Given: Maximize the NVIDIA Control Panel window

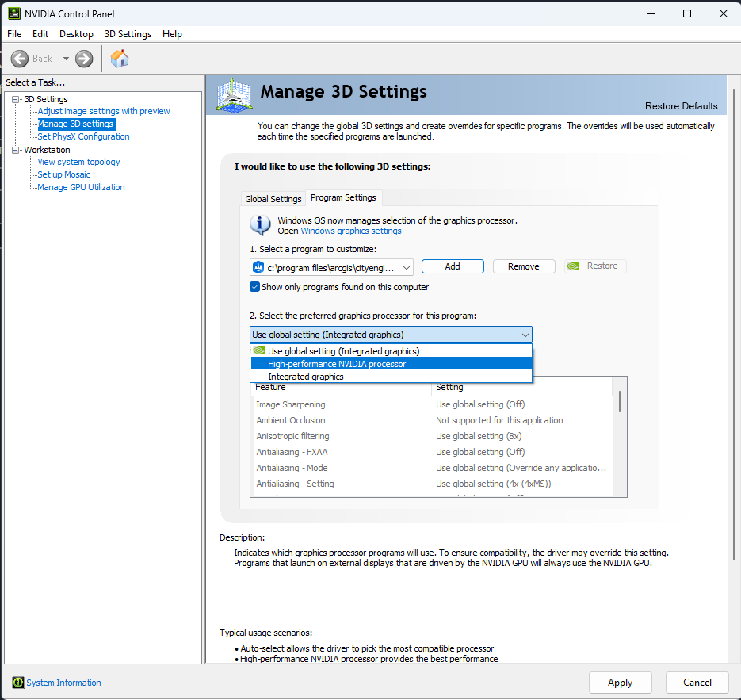Looking at the screenshot, I should click(x=687, y=13).
